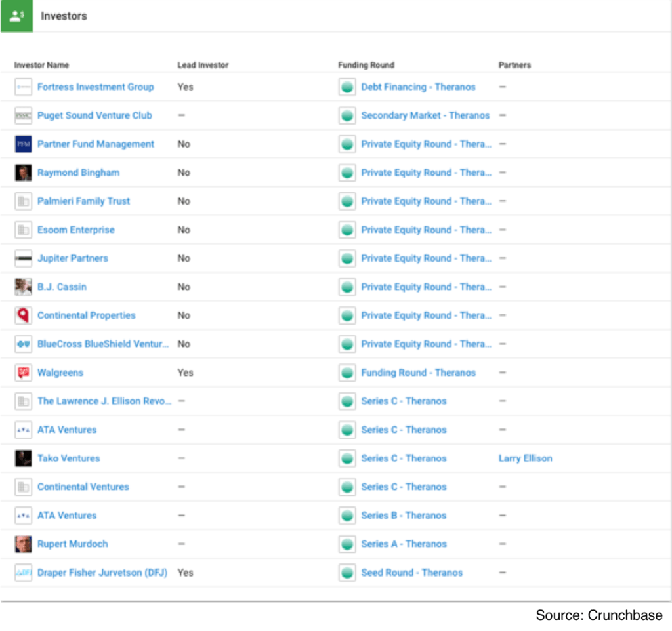
Task: Open Raymond Bingham's investor profile
Action: pos(79,173)
